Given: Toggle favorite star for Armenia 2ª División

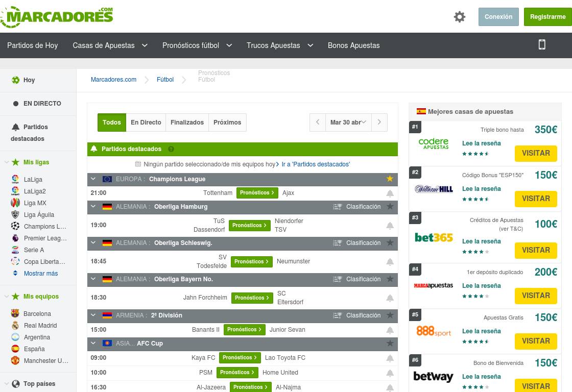Looking at the screenshot, I should 390,315.
